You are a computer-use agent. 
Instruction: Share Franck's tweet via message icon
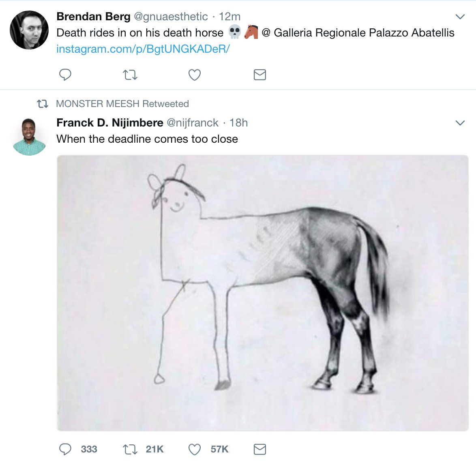(259, 449)
